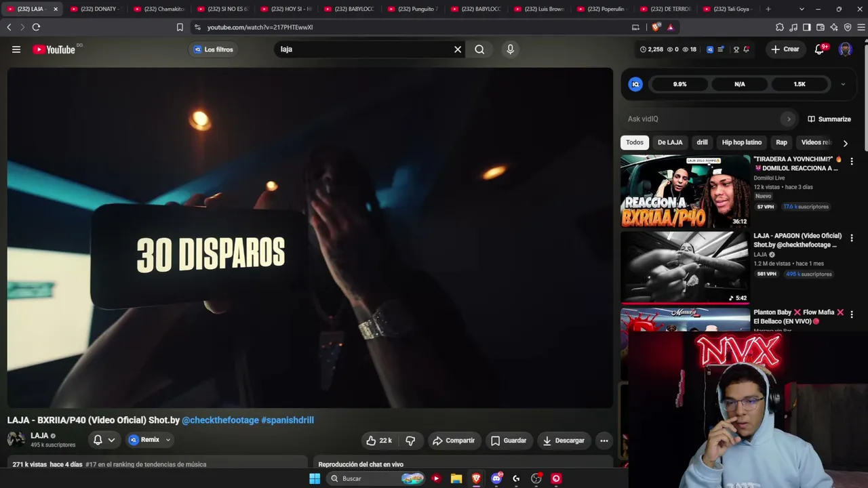The width and height of the screenshot is (868, 488).
Task: Open the Los filtros vidIQ button
Action: click(x=213, y=49)
